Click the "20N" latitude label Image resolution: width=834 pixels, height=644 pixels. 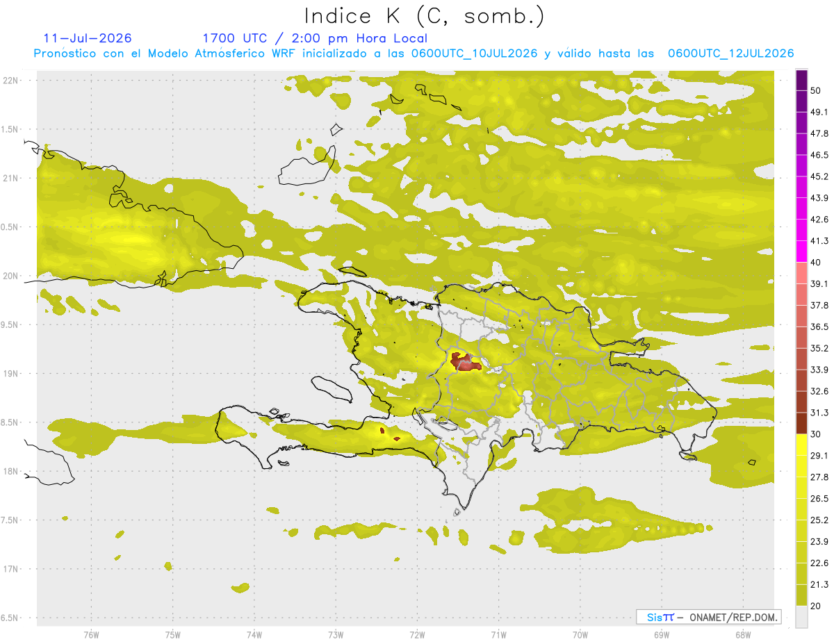click(11, 276)
